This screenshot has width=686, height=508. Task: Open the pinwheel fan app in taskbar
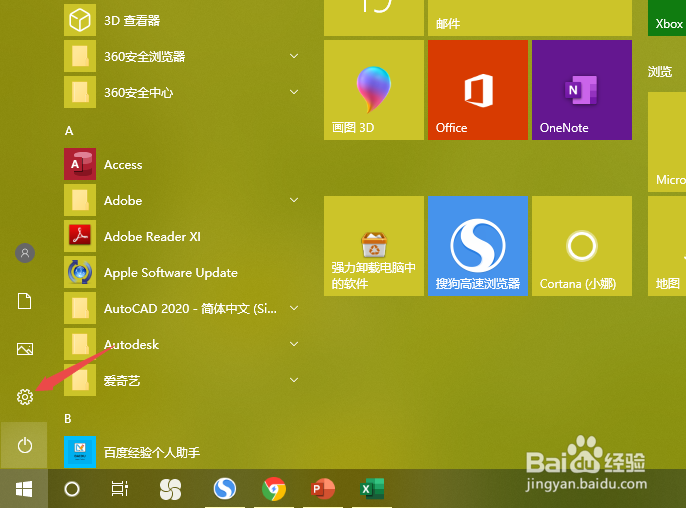pyautogui.click(x=170, y=489)
